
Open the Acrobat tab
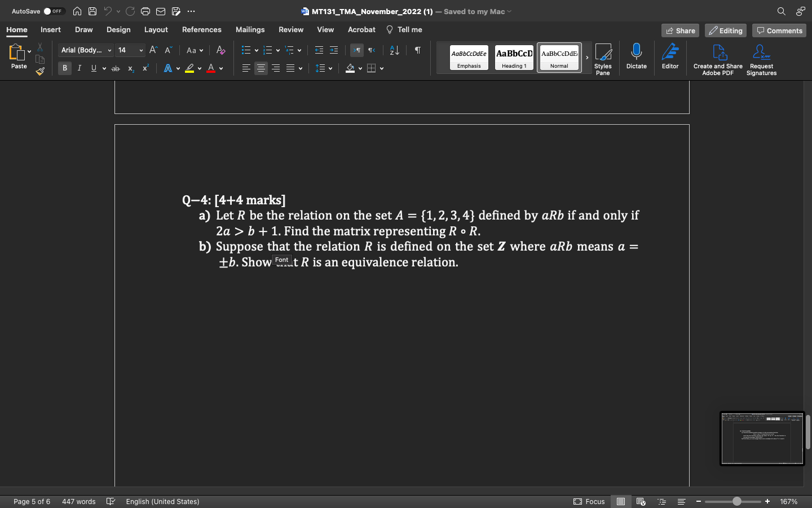[361, 30]
